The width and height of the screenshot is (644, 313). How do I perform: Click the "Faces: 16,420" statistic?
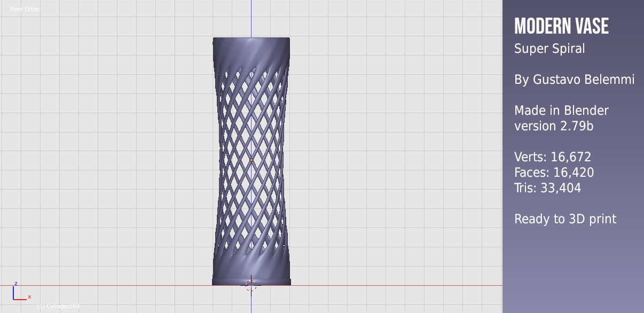554,173
